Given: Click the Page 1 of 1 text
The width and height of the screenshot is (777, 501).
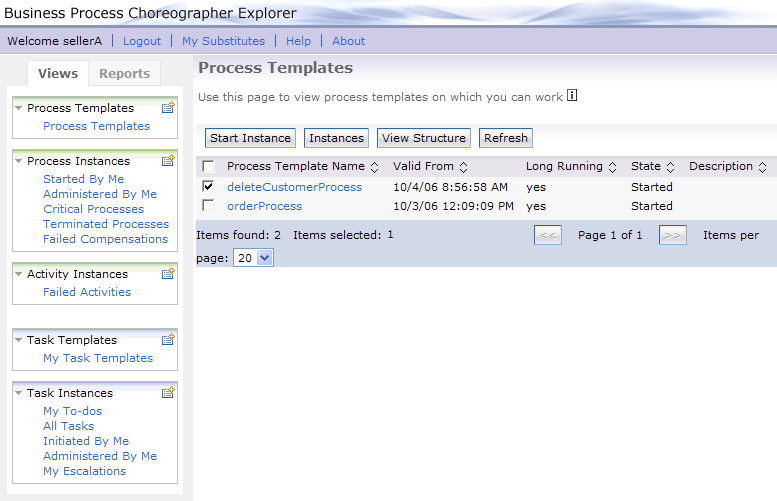Looking at the screenshot, I should click(610, 235).
